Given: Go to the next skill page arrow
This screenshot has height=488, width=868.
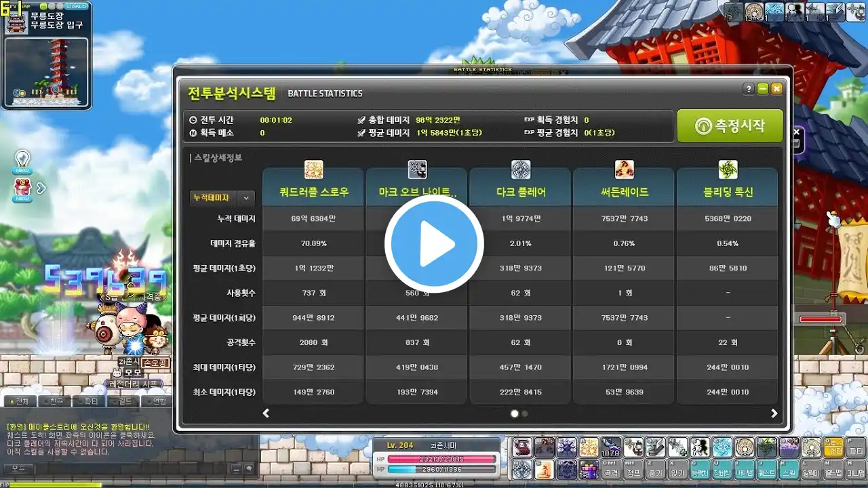Looking at the screenshot, I should pos(774,413).
